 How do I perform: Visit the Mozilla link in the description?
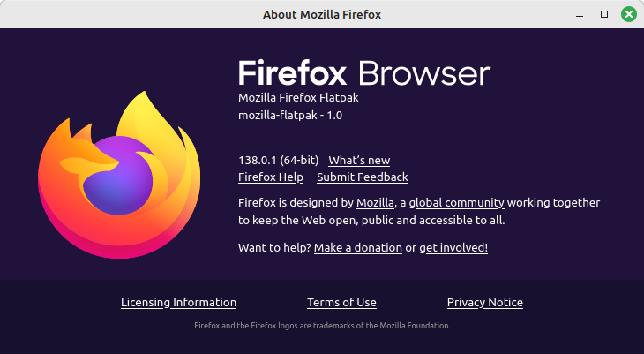[375, 203]
